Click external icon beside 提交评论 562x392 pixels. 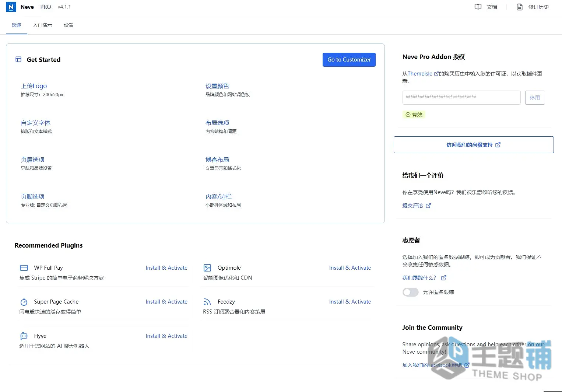pyautogui.click(x=428, y=206)
